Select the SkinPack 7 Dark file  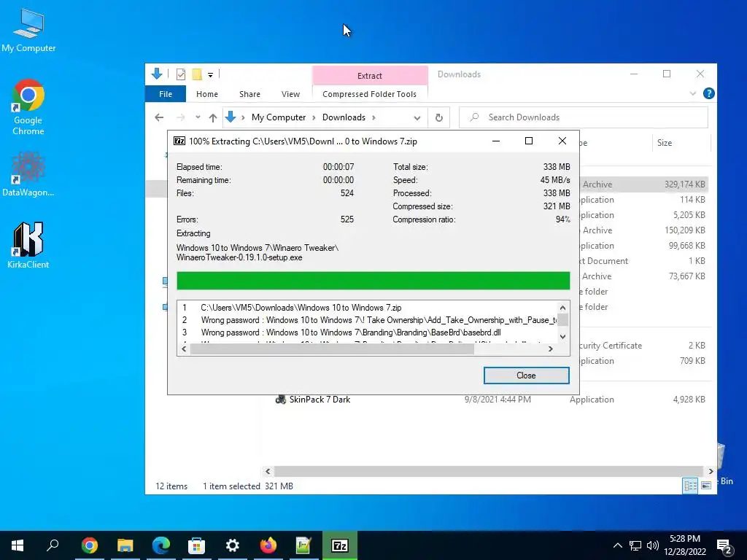click(x=320, y=400)
